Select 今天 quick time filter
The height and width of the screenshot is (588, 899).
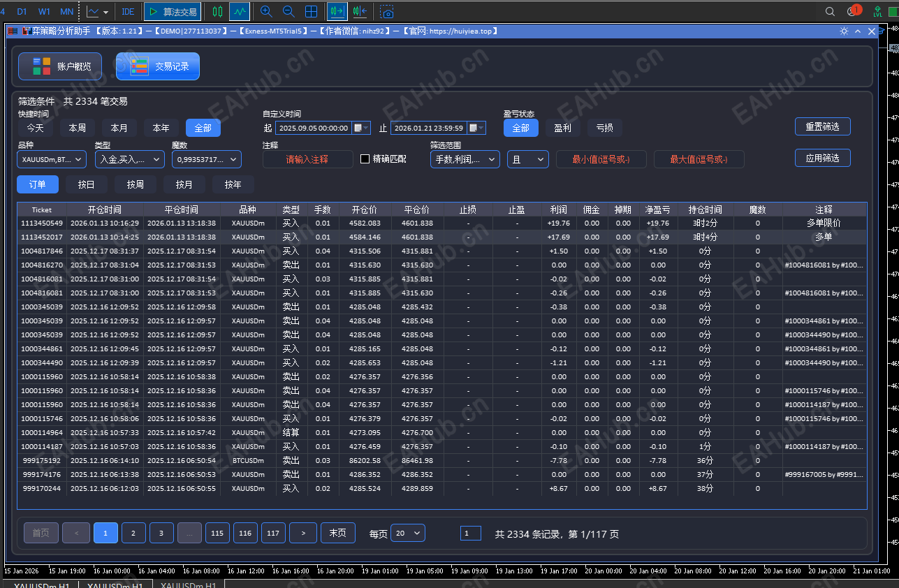coord(36,128)
